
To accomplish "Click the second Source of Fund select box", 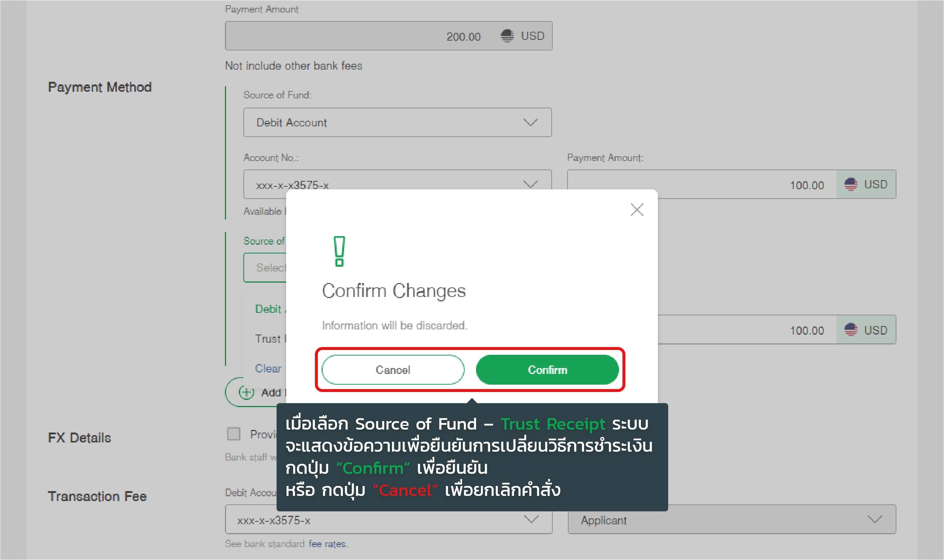I will point(265,267).
